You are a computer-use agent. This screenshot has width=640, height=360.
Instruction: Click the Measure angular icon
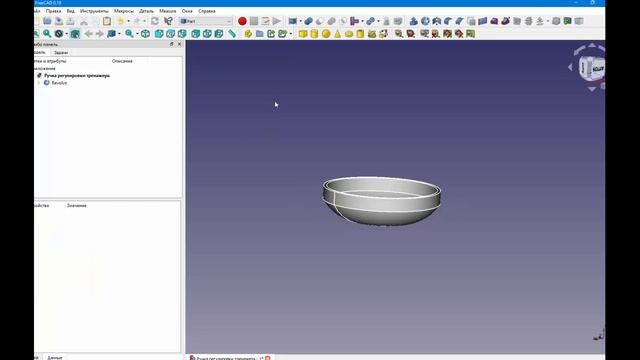(x=410, y=34)
